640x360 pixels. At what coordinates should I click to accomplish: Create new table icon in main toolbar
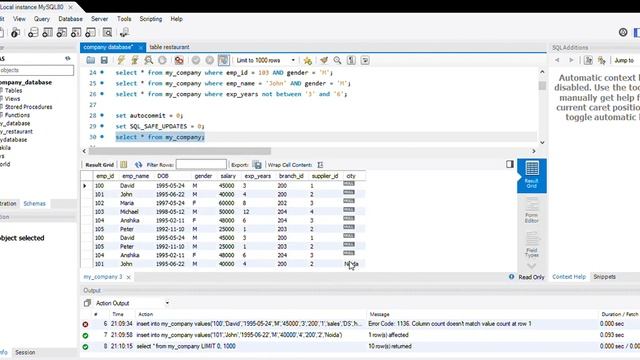click(47, 33)
